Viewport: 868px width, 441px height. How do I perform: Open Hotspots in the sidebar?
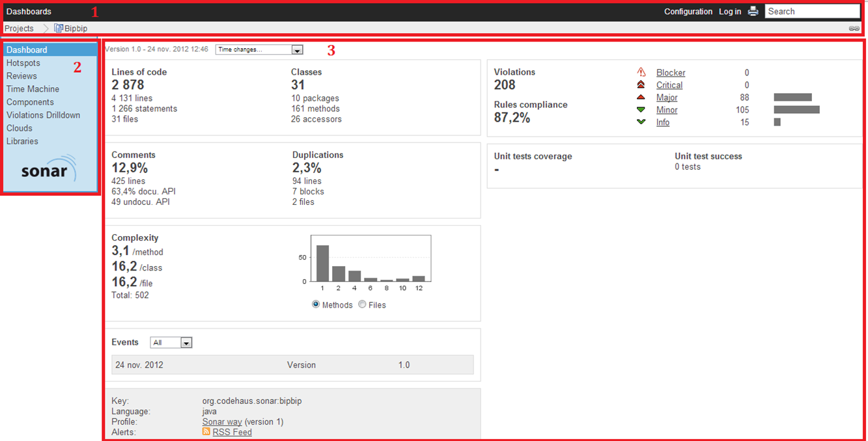(23, 63)
